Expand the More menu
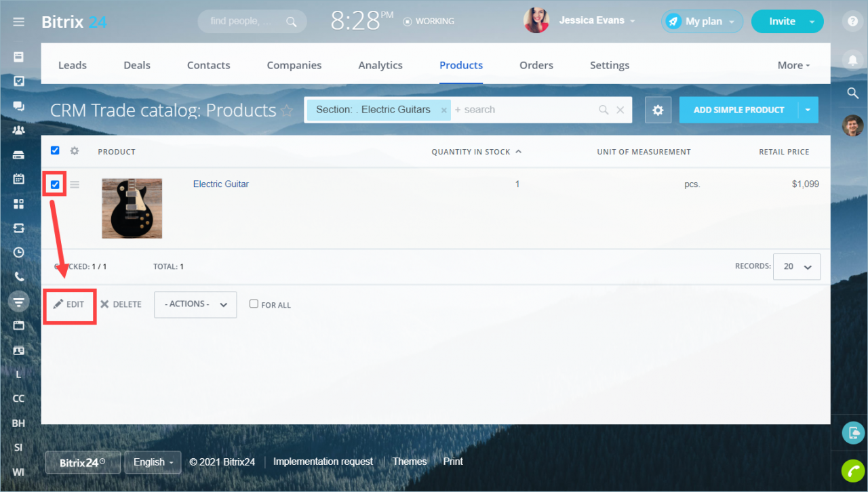This screenshot has height=492, width=868. 793,65
